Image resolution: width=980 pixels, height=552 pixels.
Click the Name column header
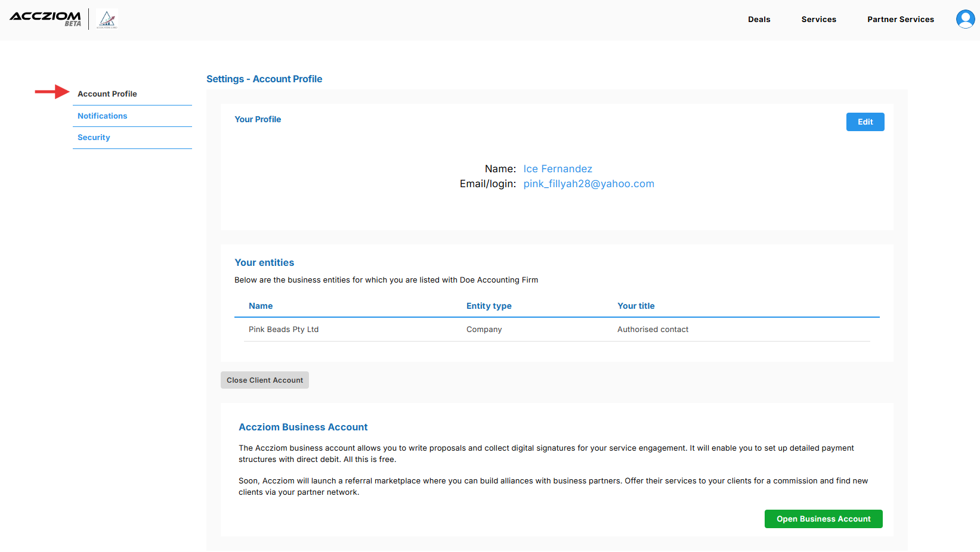pyautogui.click(x=261, y=306)
